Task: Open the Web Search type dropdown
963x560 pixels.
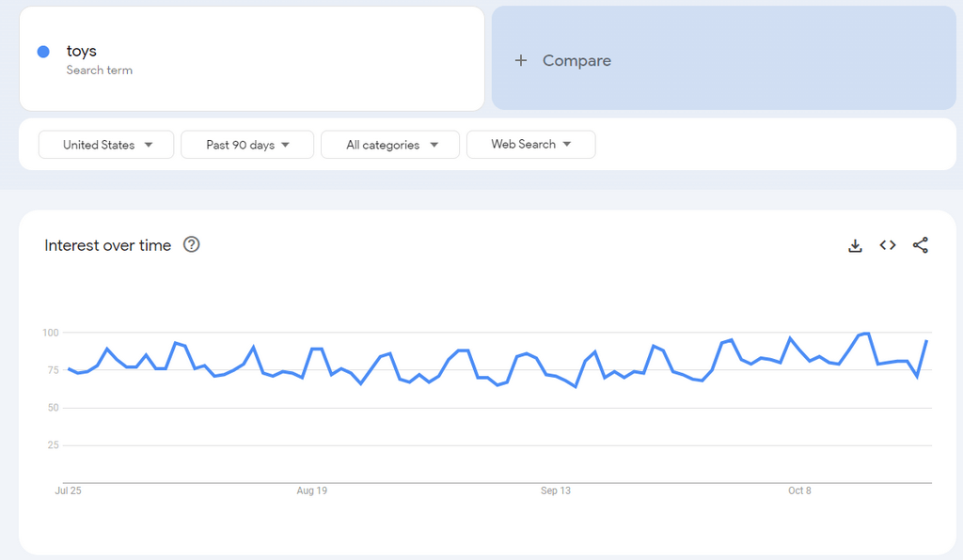Action: coord(530,144)
